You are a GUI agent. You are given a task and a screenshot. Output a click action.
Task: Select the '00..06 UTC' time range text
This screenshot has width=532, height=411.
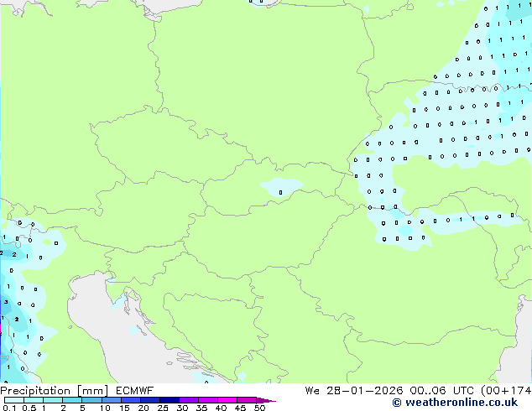coord(441,391)
